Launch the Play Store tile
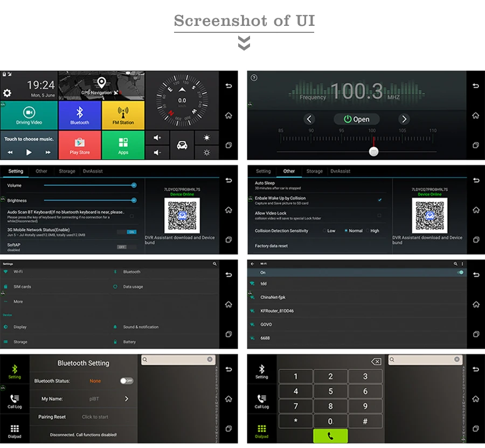485x448 pixels. 80,145
